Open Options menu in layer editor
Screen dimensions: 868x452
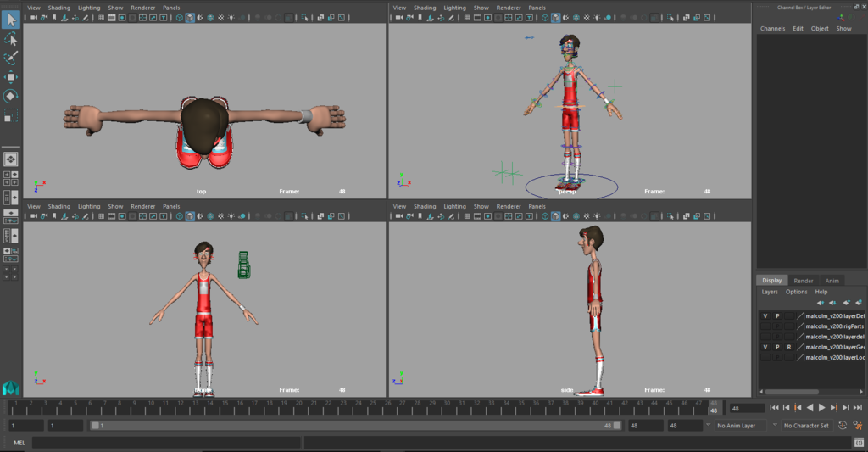tap(796, 292)
